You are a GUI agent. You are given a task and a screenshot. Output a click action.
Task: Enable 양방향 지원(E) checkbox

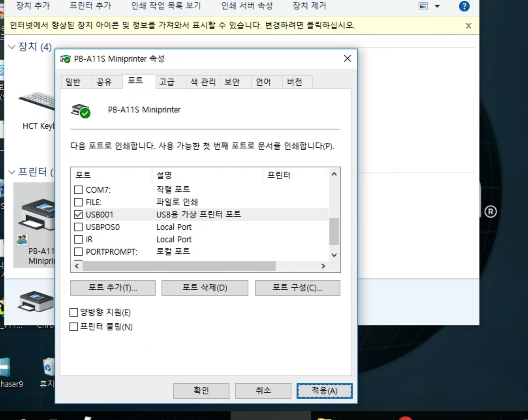tap(74, 312)
